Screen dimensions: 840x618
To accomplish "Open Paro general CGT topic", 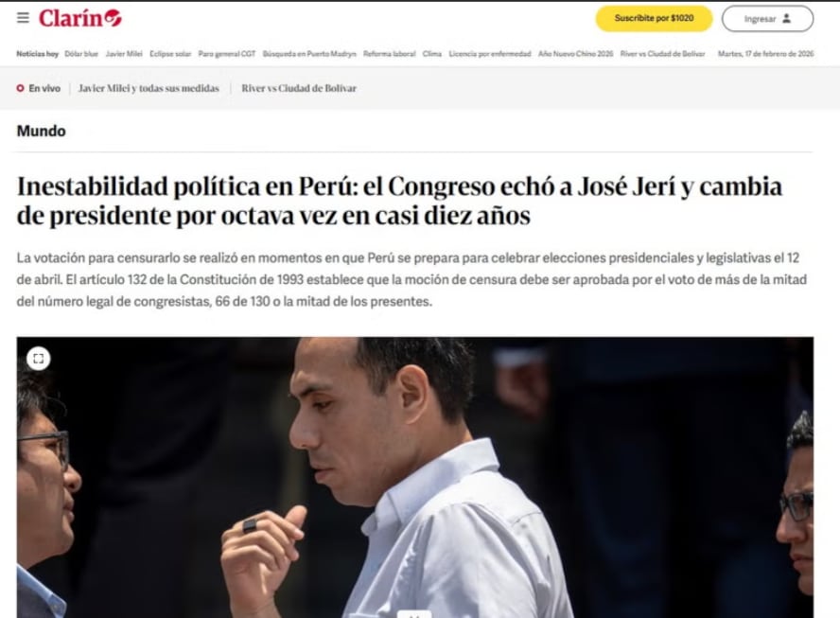I will (227, 54).
